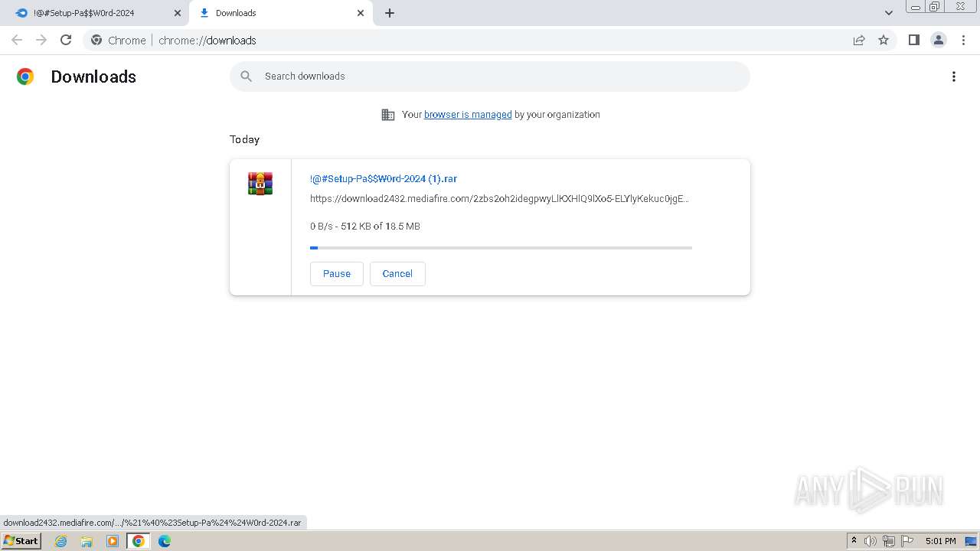Select the Chrome taskbar icon
This screenshot has width=980, height=551.
pyautogui.click(x=139, y=541)
